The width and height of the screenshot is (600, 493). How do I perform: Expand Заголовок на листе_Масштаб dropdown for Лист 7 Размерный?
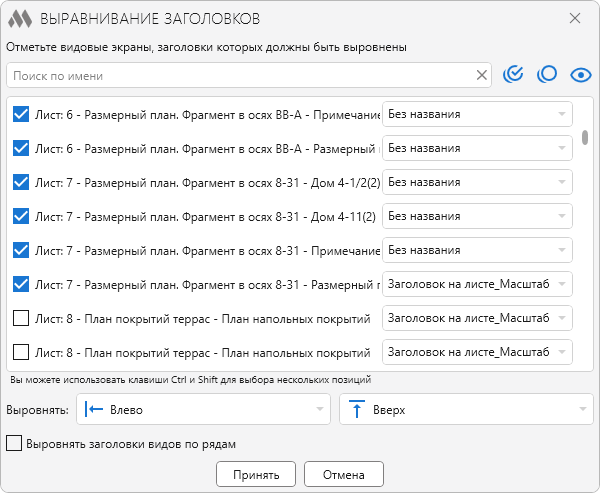tap(477, 284)
